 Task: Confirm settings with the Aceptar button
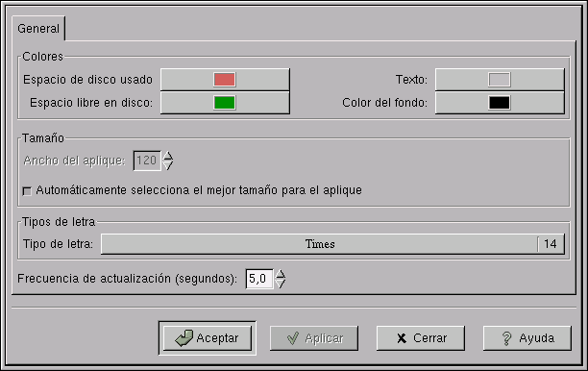coord(208,338)
